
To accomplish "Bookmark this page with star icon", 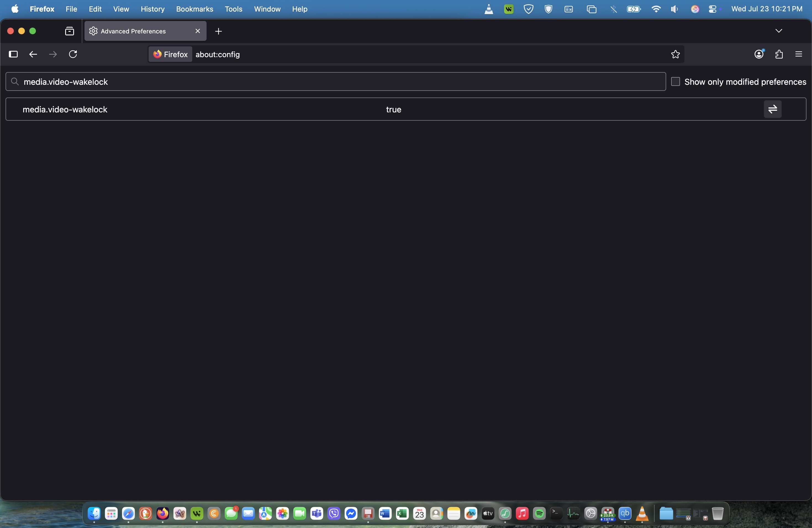I will [675, 54].
